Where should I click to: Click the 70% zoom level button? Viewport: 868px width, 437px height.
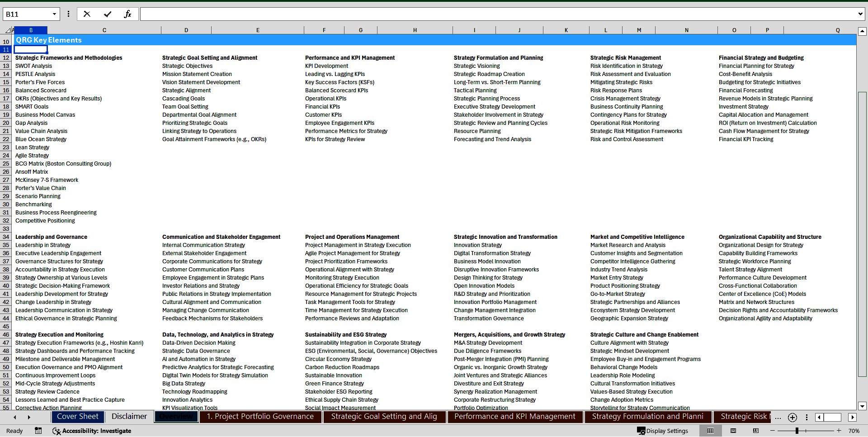854,431
